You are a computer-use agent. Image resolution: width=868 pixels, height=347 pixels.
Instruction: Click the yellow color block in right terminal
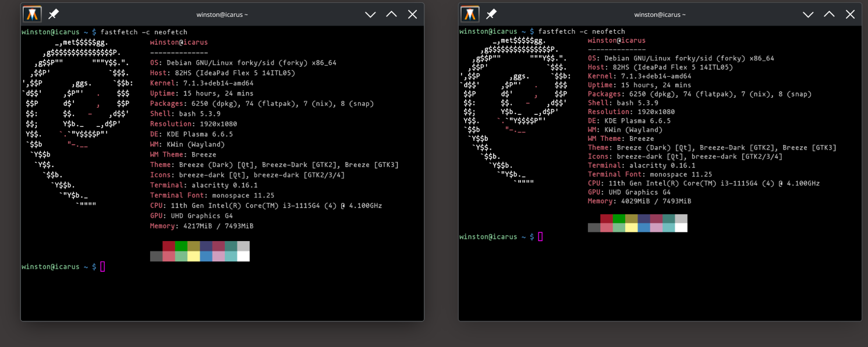631,228
